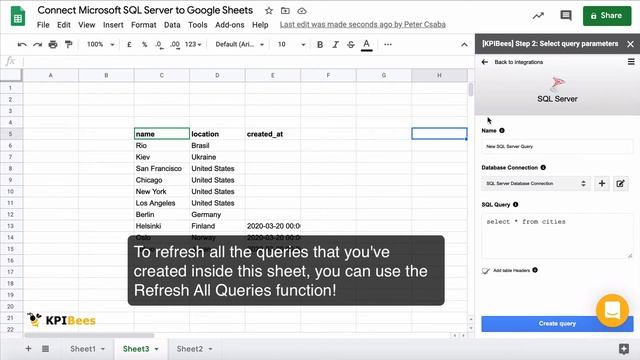This screenshot has width=640, height=360.
Task: Click the formula bar
Action: click(x=248, y=61)
